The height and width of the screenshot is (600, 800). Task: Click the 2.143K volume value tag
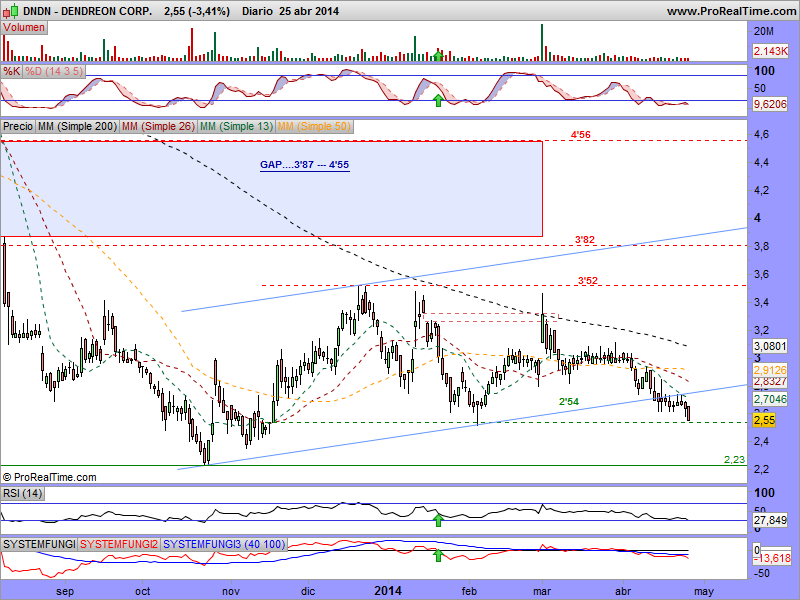[x=770, y=51]
